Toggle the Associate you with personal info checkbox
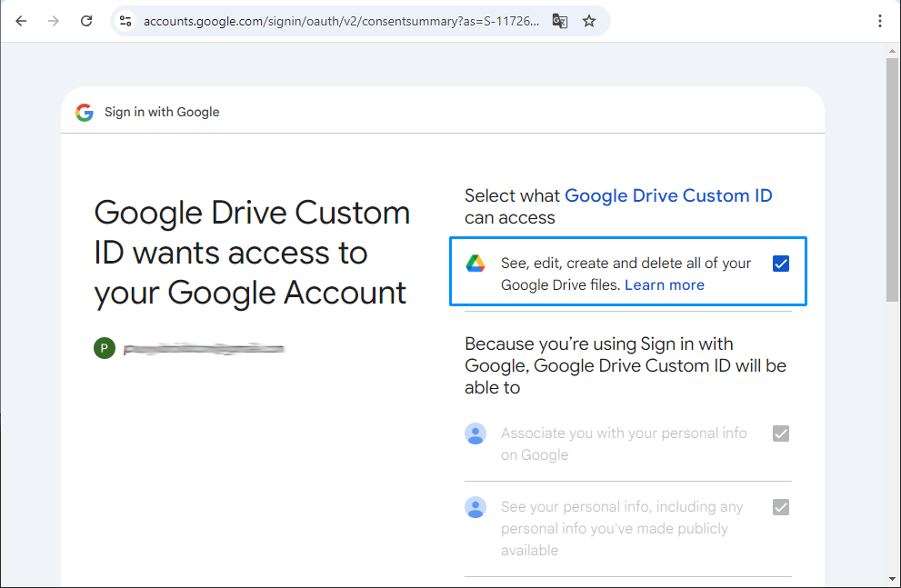The width and height of the screenshot is (901, 588). pyautogui.click(x=780, y=434)
